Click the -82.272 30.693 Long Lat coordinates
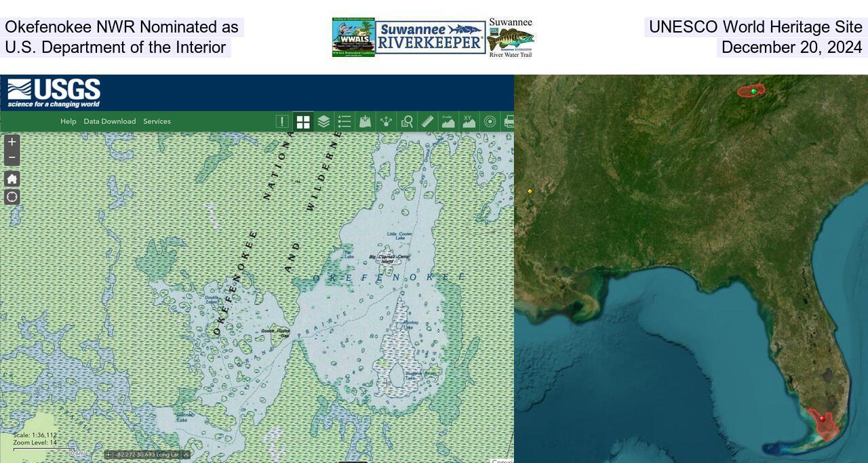 pos(147,455)
